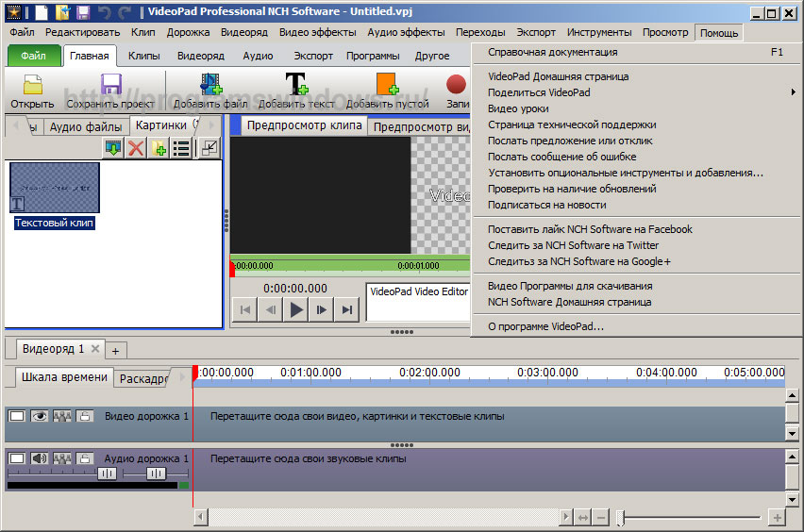Screen dimensions: 804x532
Task: Toggle the group link icon on Audio track 1
Action: pyautogui.click(x=62, y=458)
